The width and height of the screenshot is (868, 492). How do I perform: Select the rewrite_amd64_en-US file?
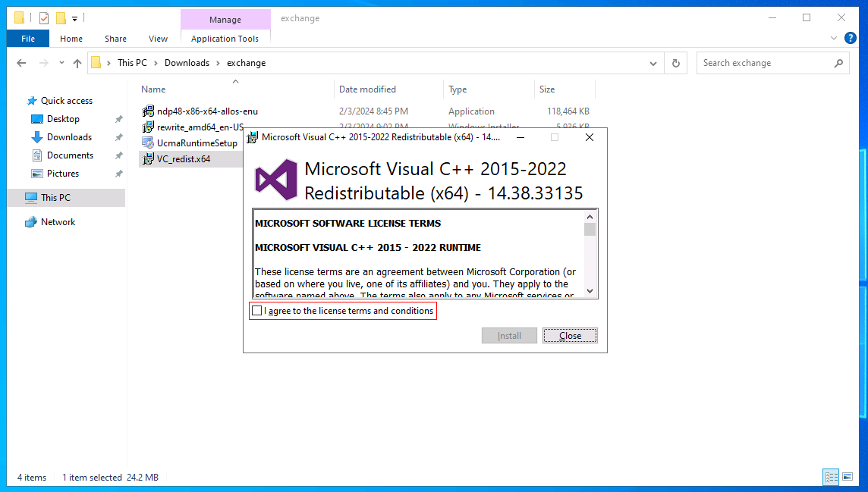point(200,127)
